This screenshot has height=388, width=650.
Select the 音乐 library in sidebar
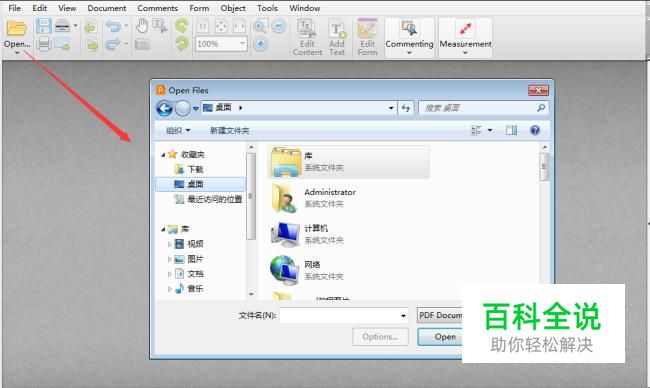(195, 289)
